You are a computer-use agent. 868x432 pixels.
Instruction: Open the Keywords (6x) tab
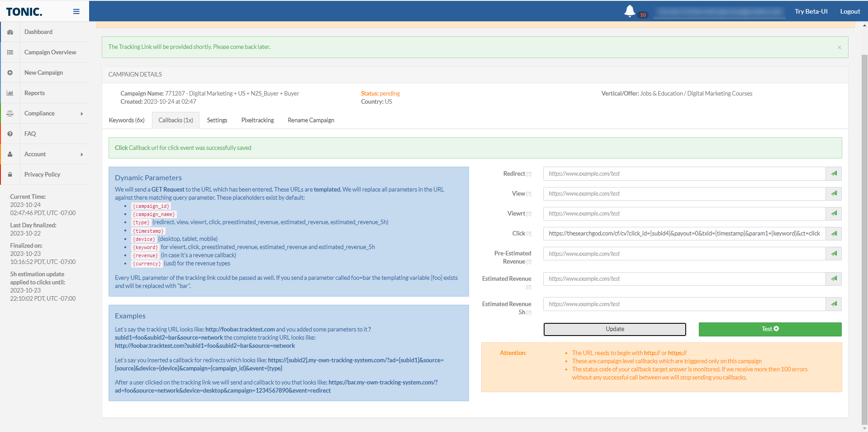point(127,120)
